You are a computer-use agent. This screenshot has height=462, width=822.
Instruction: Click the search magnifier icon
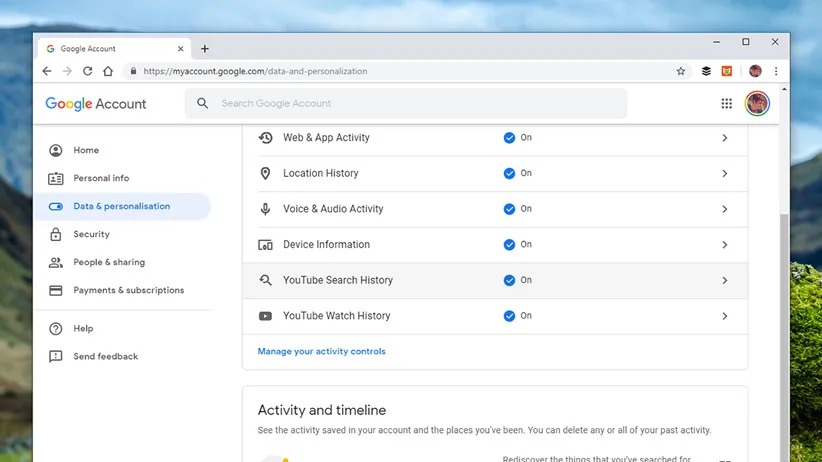203,103
